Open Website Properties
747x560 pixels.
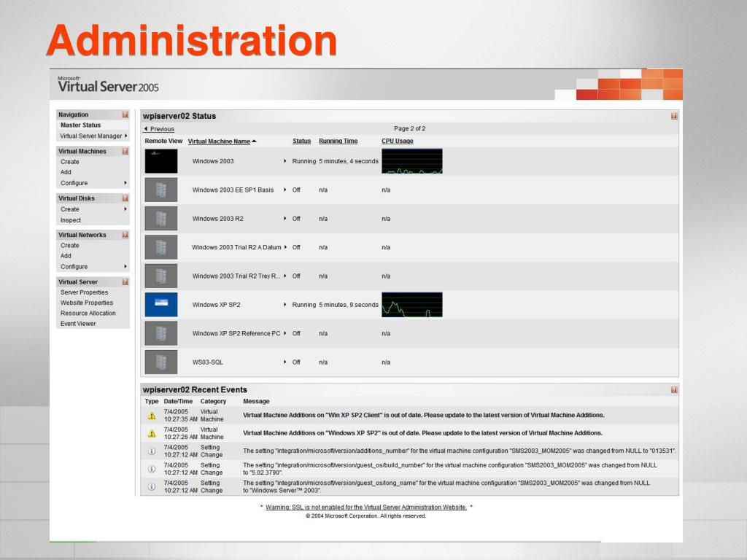click(87, 303)
